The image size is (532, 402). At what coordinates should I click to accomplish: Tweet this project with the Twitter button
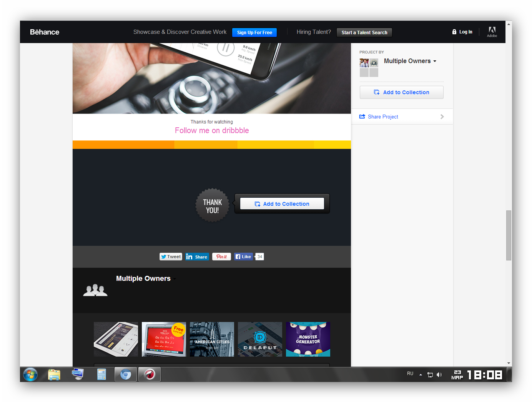[x=171, y=257]
